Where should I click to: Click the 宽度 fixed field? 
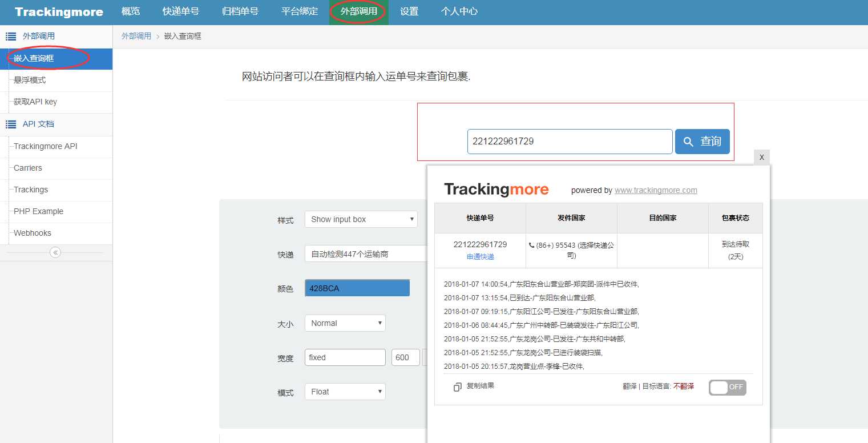pos(345,357)
